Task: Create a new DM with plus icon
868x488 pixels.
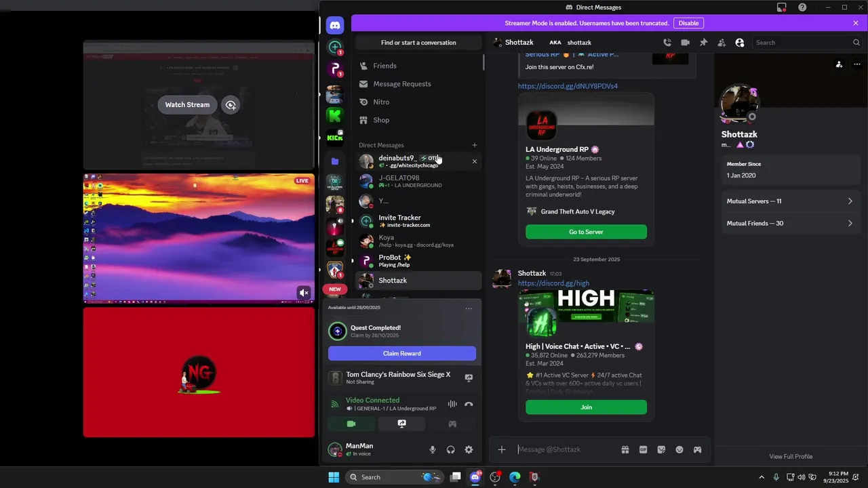Action: pos(475,145)
